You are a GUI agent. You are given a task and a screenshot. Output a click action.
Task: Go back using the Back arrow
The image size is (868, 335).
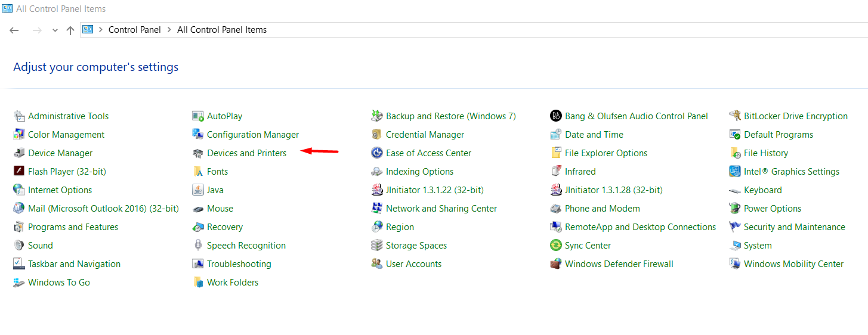(x=14, y=30)
